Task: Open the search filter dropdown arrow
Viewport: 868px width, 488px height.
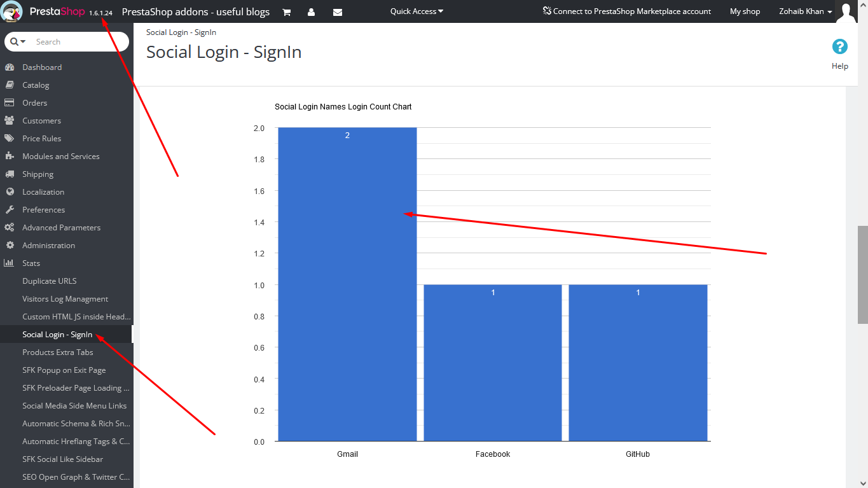Action: (x=24, y=42)
